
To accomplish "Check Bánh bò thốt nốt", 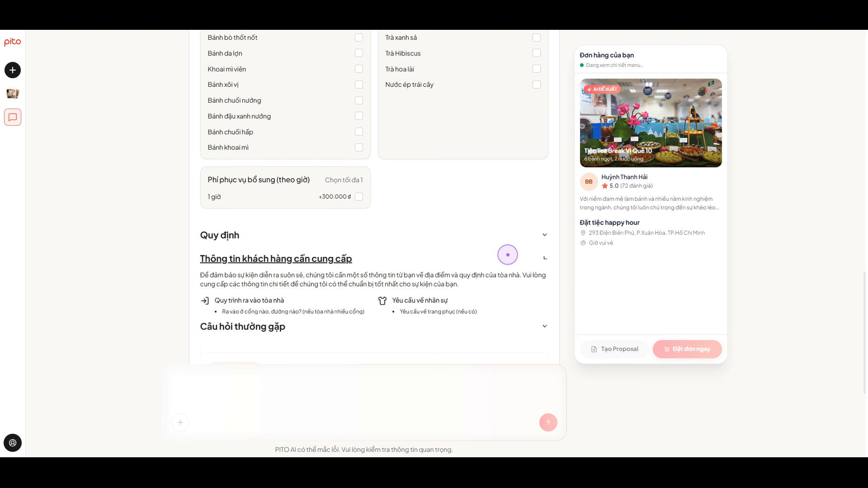I will click(x=359, y=38).
